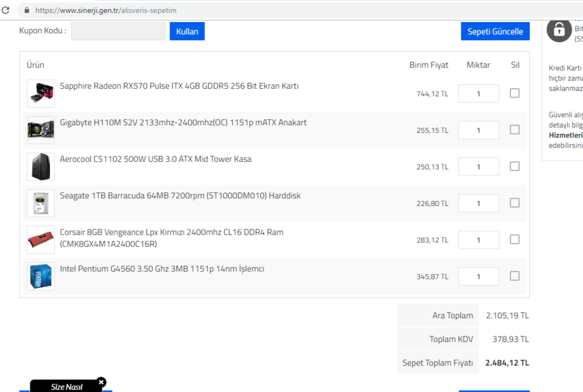Open Intel Pentium G4560 thumbnail
Image resolution: width=583 pixels, height=392 pixels.
[41, 276]
